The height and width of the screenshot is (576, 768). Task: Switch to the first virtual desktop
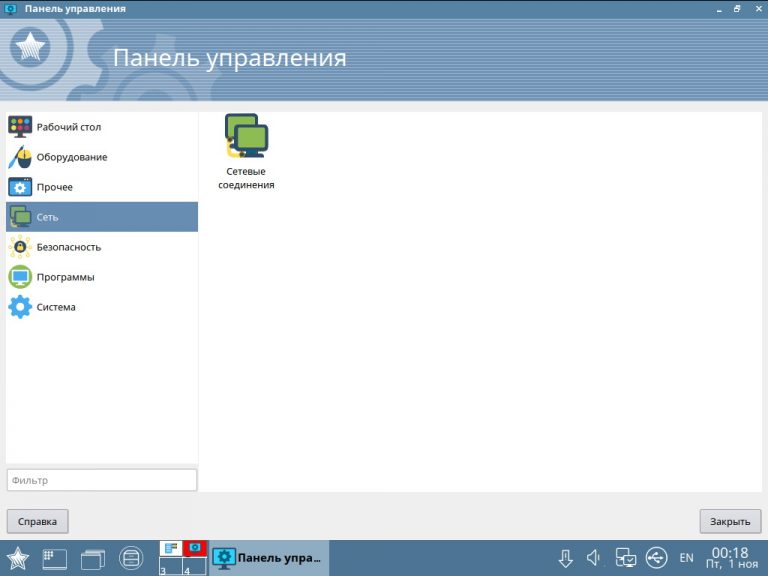170,549
